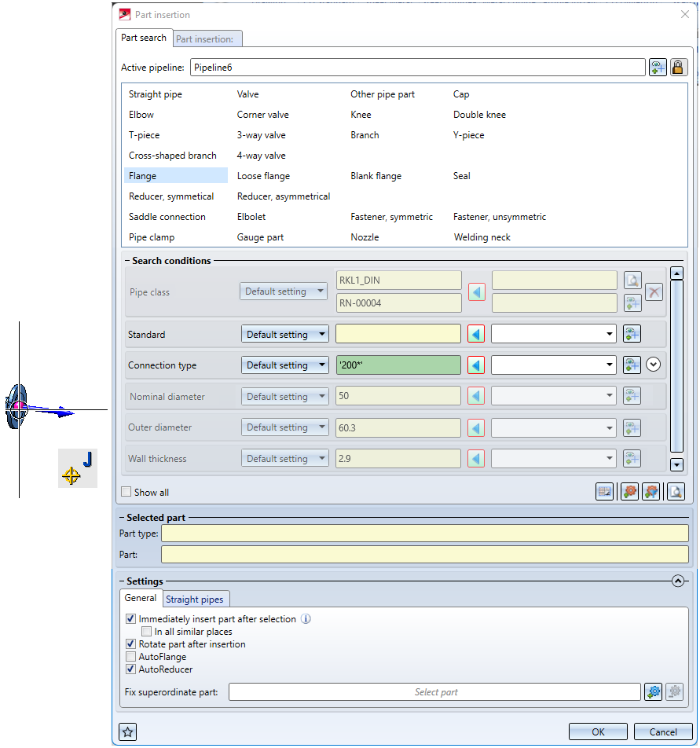Select Gauge part type

pyautogui.click(x=260, y=237)
